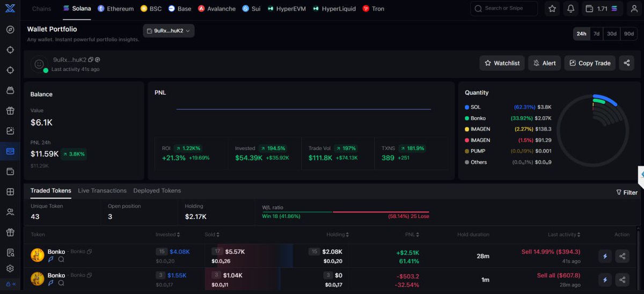Open the 1.71 SOL wallet balance menu
This screenshot has width=644, height=294.
pos(602,9)
